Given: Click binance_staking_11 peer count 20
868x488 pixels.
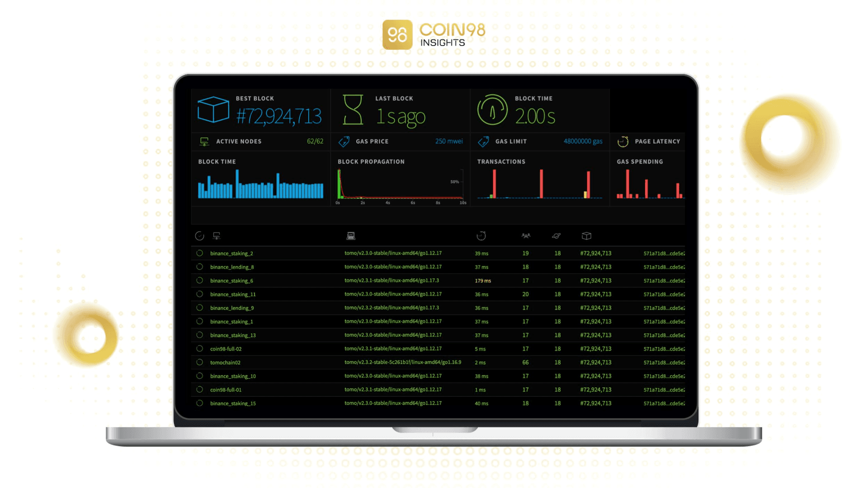Looking at the screenshot, I should 525,294.
